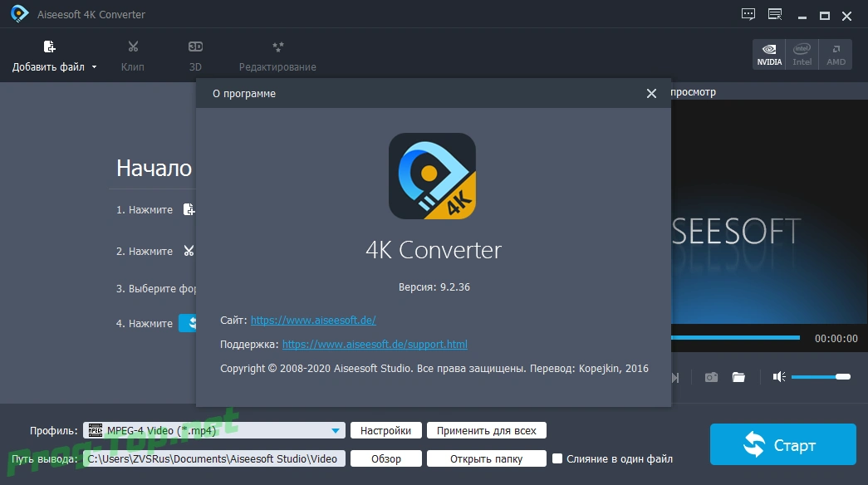Open the feedback chat icon in title bar
The width and height of the screenshot is (868, 485).
coord(748,14)
